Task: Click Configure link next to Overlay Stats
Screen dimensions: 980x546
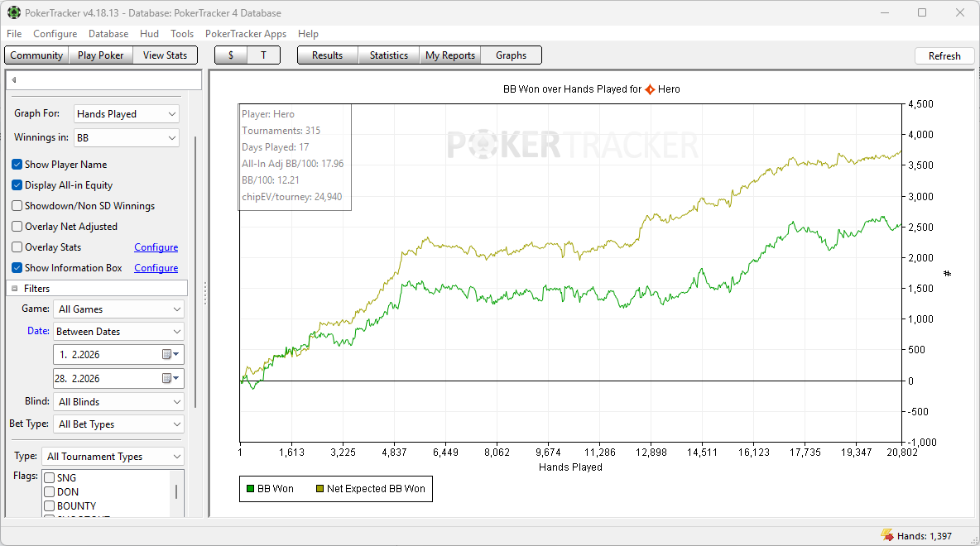Action: click(156, 247)
